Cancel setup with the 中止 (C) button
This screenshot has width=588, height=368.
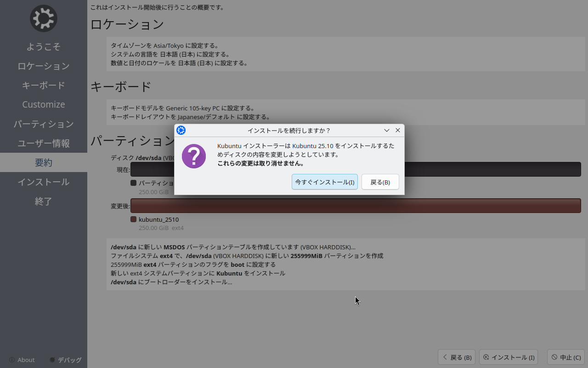[x=566, y=357]
